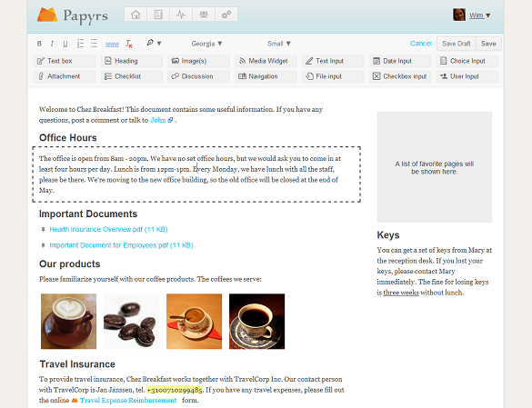This screenshot has width=532, height=408.
Task: Add a Text Input field
Action: click(333, 61)
